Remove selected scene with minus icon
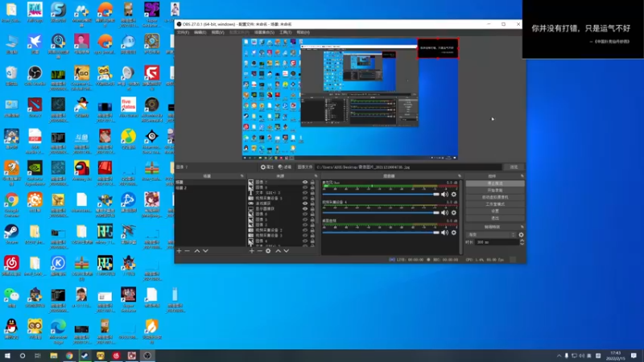 point(188,251)
